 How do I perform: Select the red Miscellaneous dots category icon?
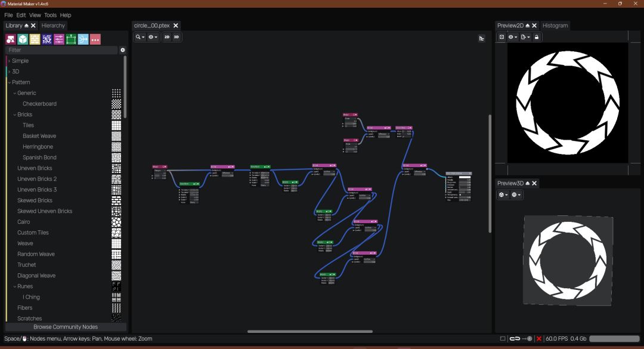point(95,39)
